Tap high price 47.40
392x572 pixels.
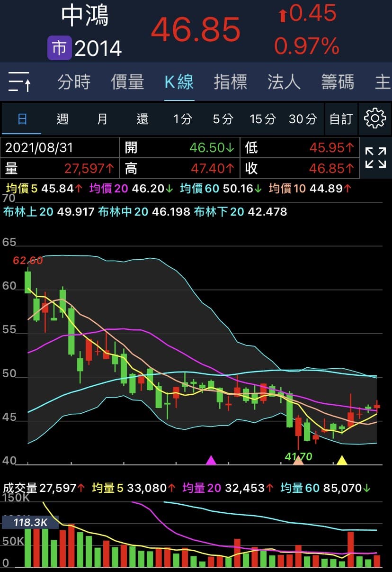[212, 168]
